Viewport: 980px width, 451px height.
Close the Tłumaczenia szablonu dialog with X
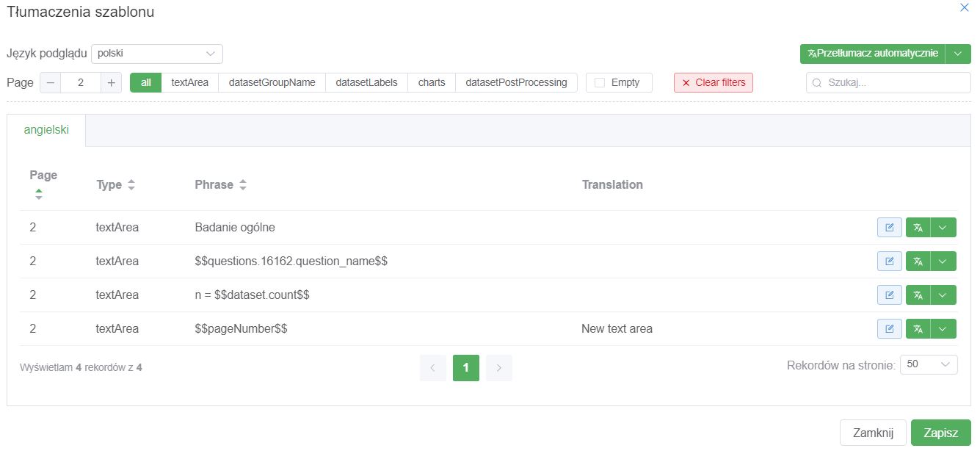tap(965, 7)
